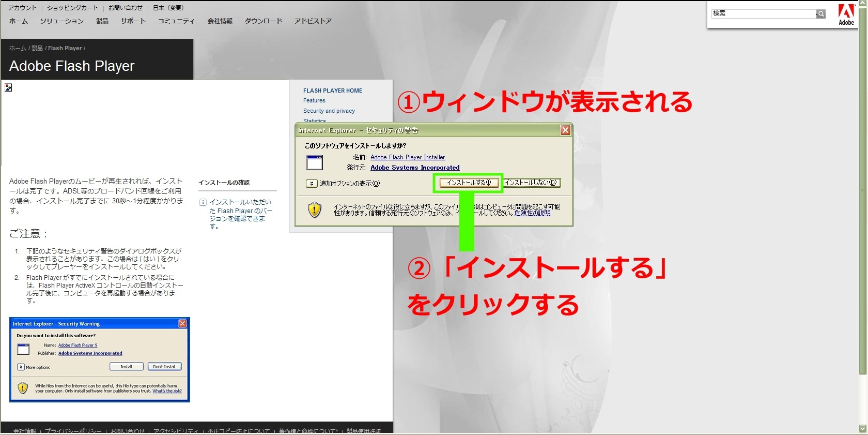868x435 pixels.
Task: Open the 製品 menu in main navigation
Action: pyautogui.click(x=102, y=21)
